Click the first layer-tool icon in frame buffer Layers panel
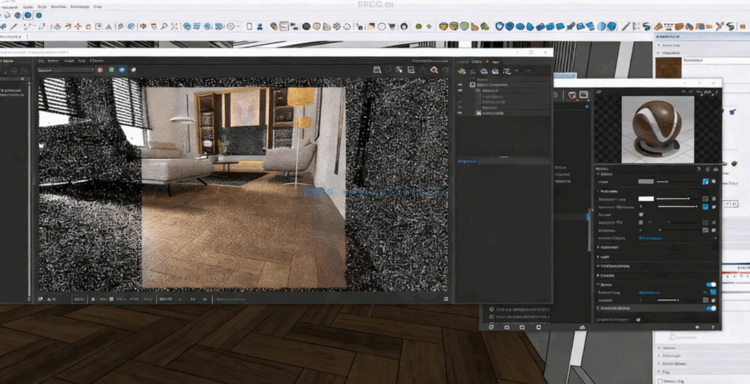The width and height of the screenshot is (750, 384). coord(462,71)
